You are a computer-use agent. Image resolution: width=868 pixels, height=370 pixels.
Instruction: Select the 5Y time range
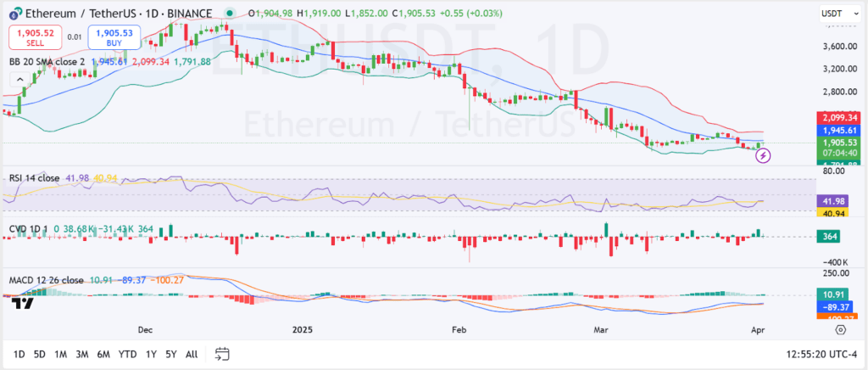coord(171,354)
